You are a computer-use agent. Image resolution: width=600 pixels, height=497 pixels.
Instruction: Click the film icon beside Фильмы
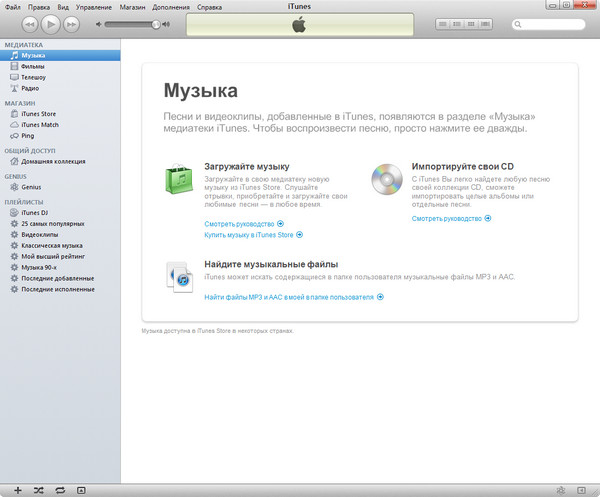(x=15, y=67)
